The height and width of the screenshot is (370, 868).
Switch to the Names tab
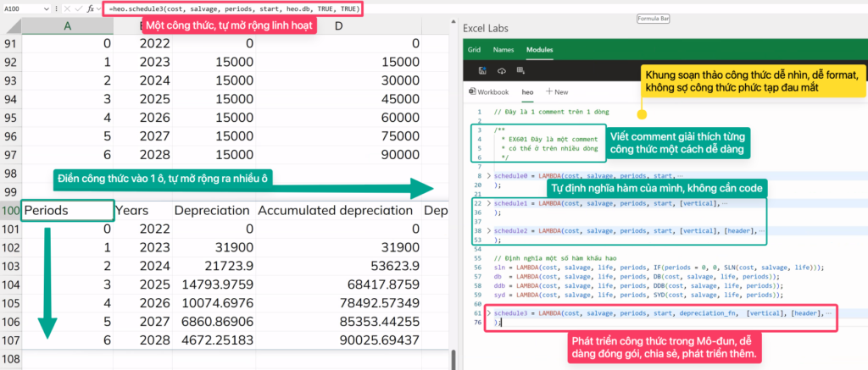click(503, 50)
